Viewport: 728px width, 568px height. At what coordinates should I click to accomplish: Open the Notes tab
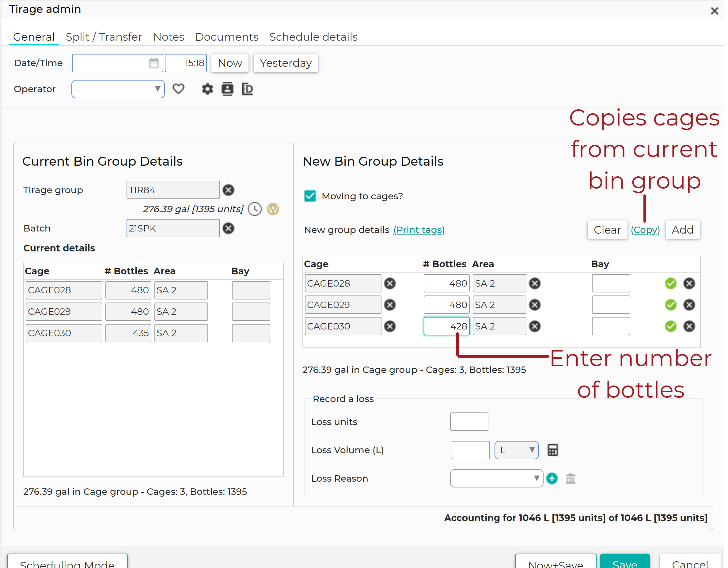pyautogui.click(x=169, y=37)
